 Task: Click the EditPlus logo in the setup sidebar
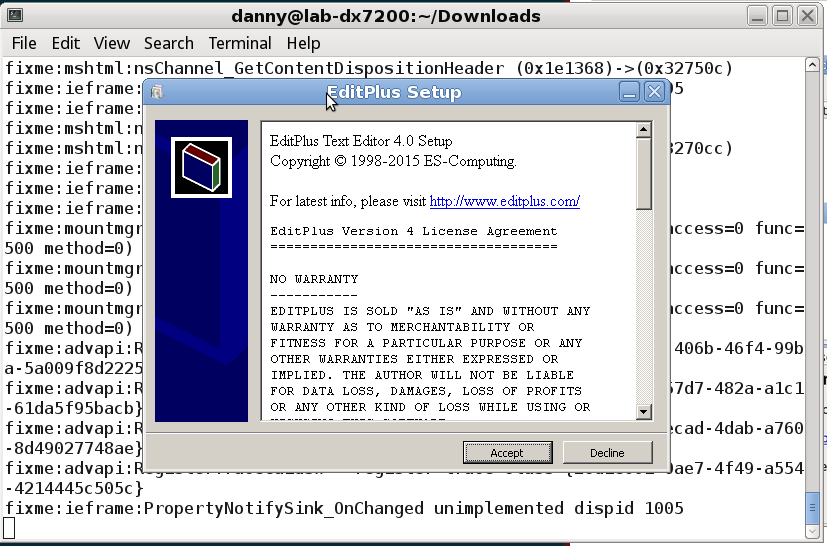[201, 167]
